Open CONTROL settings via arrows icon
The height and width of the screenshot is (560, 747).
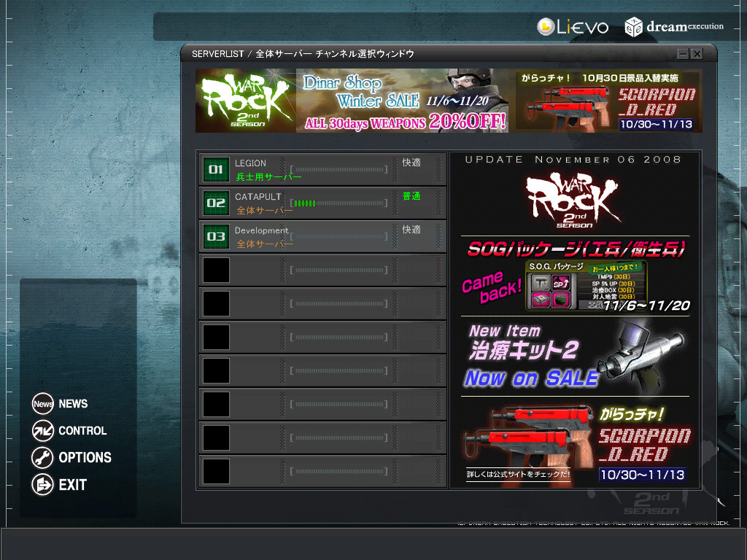(43, 431)
